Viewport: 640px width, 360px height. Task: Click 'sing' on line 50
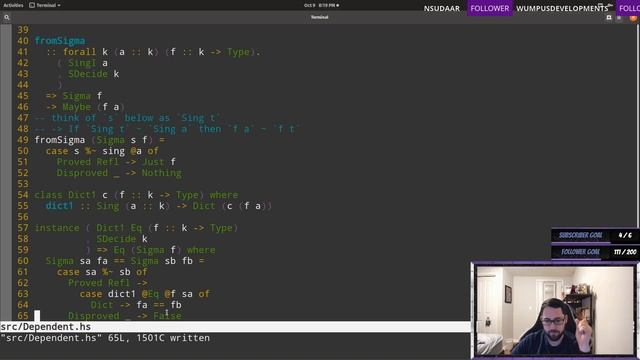pos(113,151)
